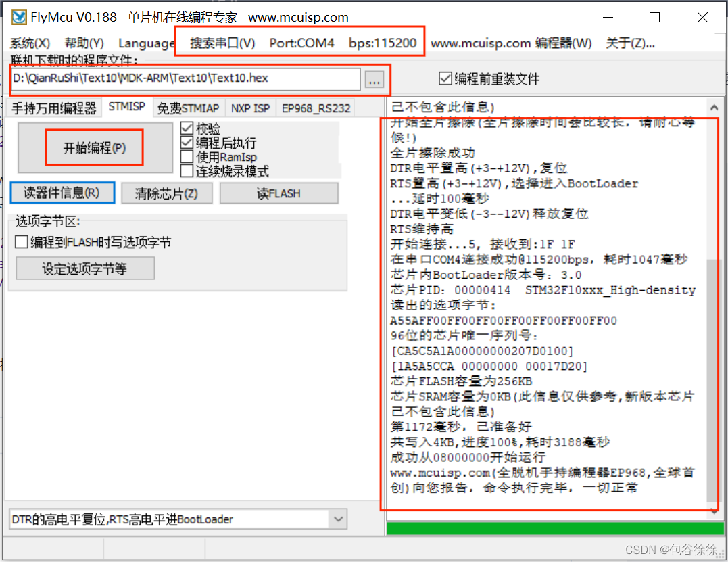Click log scrollbar up arrow
Screen dimensions: 728x562
tap(714, 108)
